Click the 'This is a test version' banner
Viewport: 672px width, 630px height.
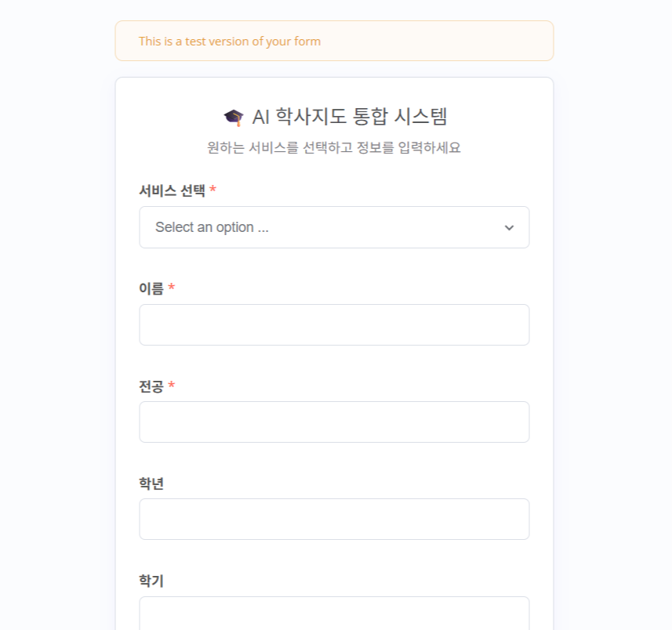tap(334, 41)
